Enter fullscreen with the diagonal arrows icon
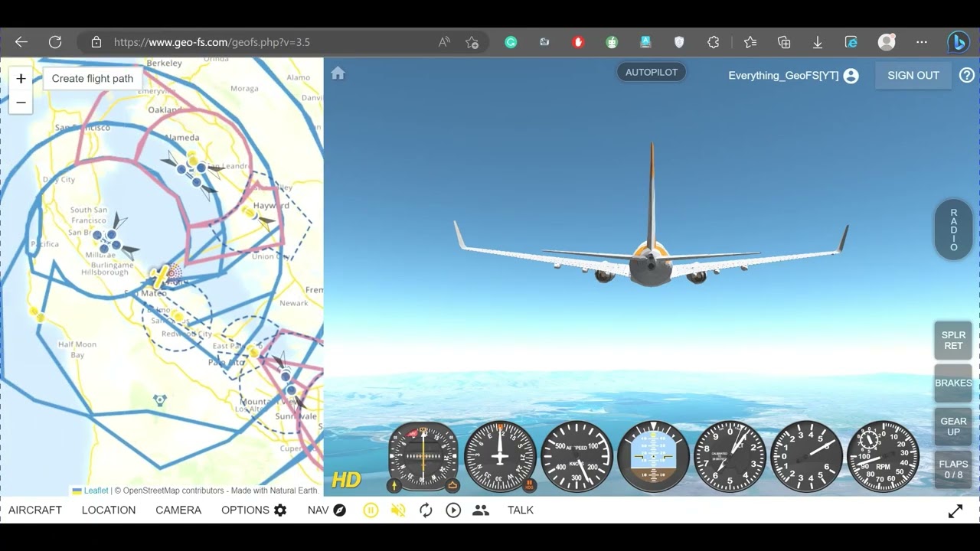Screen dimensions: 980x551 click(955, 511)
